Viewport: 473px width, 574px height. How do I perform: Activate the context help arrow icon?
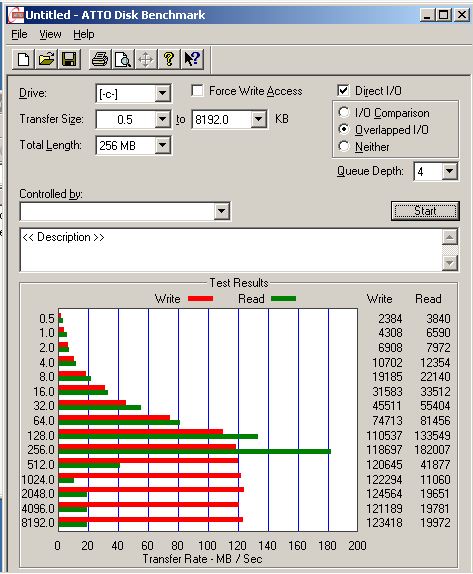[192, 59]
